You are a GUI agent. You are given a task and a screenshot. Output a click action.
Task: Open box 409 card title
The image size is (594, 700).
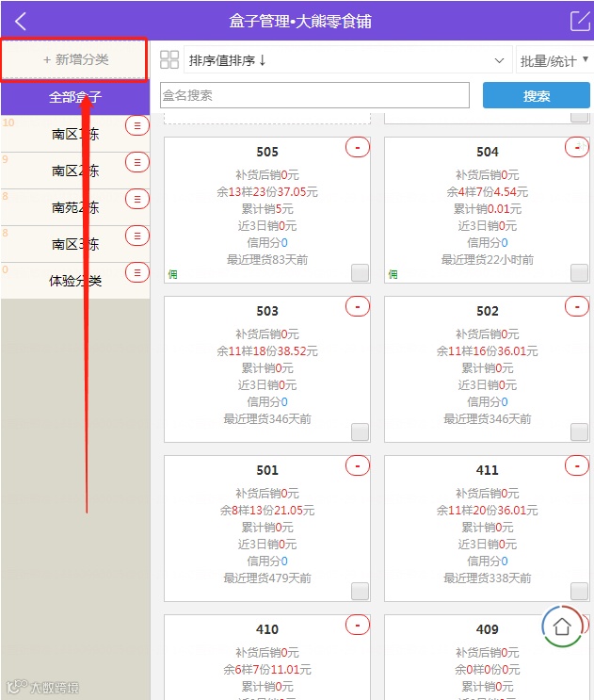(x=487, y=629)
